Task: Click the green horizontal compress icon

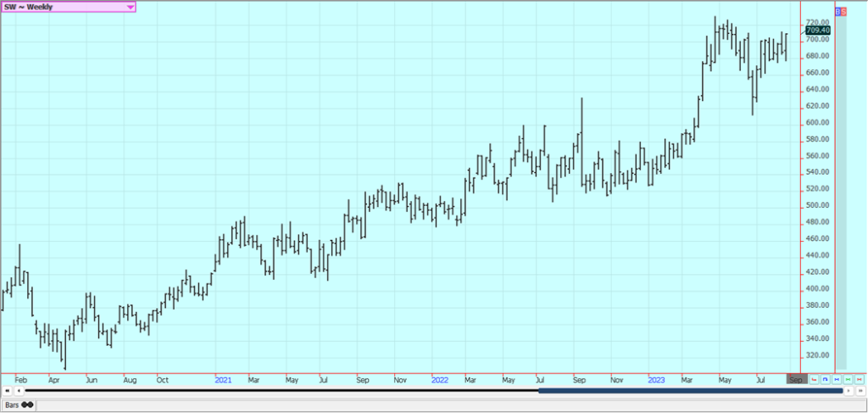Action: tap(848, 379)
